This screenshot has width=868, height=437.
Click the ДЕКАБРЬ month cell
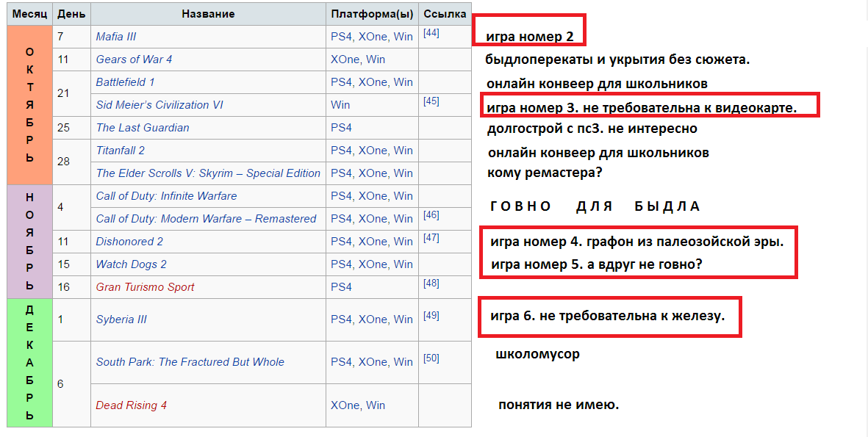pos(30,362)
